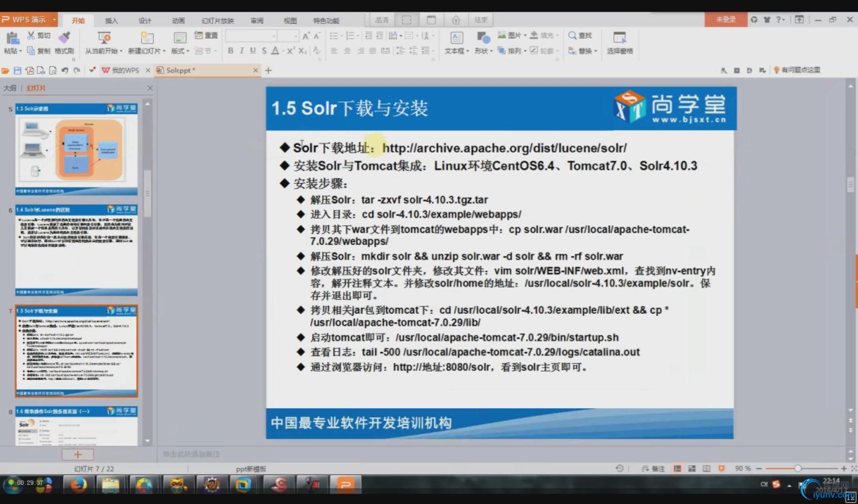Viewport: 858px width, 504px height.
Task: Click the open folder icon in quick toolbar
Action: tap(6, 71)
